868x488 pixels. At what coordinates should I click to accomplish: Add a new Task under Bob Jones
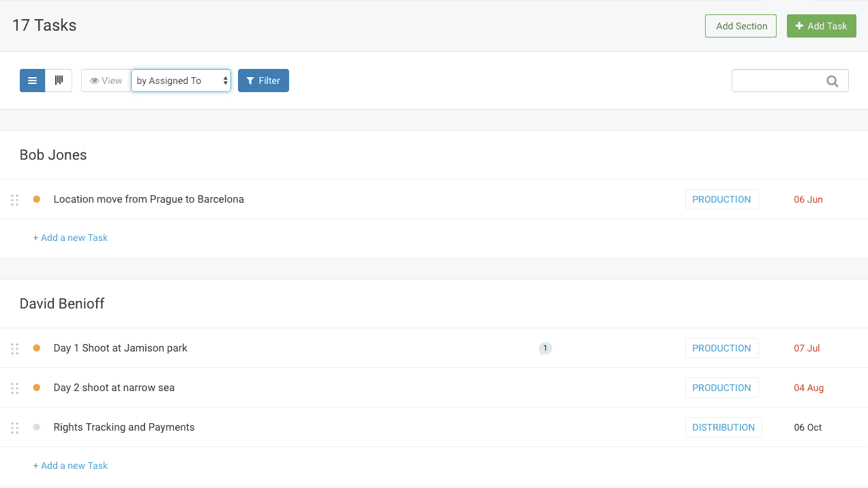[x=70, y=237]
